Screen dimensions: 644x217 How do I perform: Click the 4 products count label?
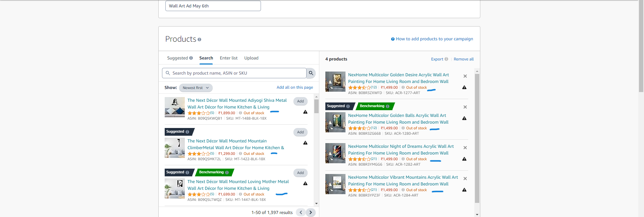(x=336, y=59)
